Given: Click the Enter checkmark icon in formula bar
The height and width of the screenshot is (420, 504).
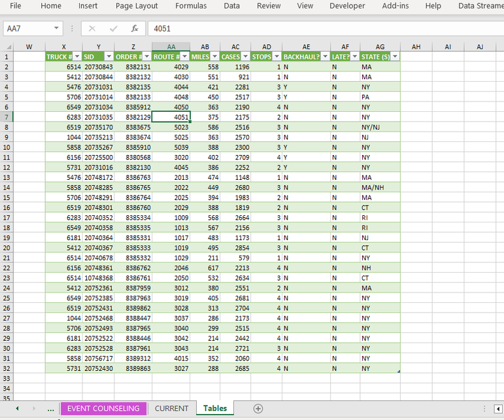Looking at the screenshot, I should pyautogui.click(x=113, y=29).
